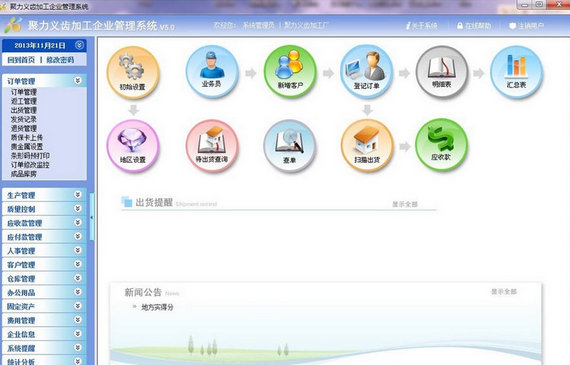Expand the 人事管理 section

[44, 251]
